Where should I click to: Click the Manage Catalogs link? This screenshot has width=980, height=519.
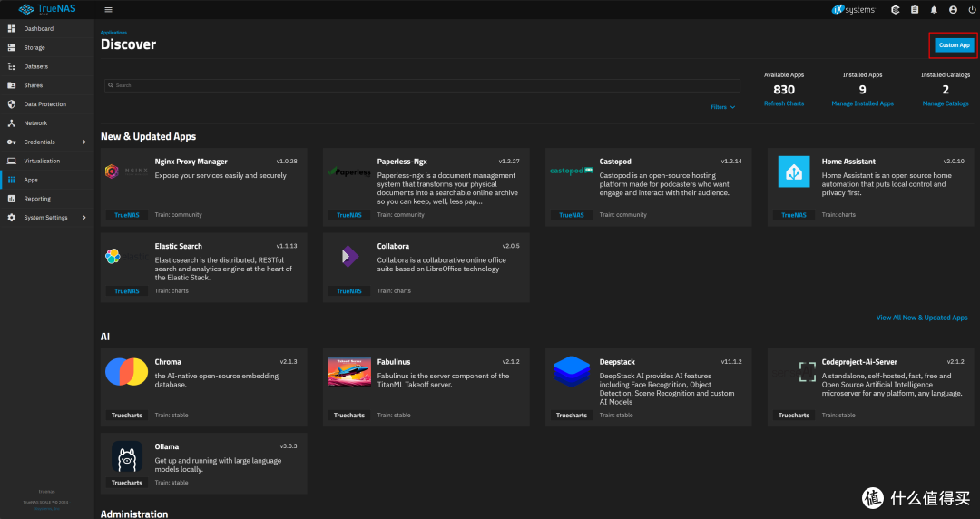pos(945,103)
